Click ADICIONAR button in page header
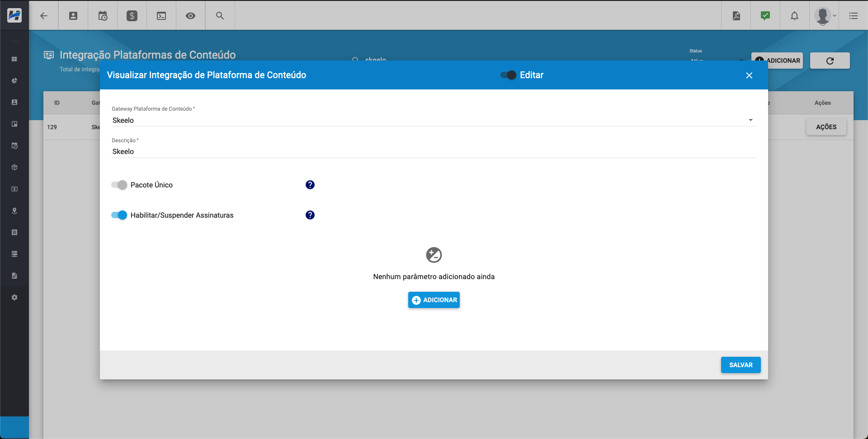The width and height of the screenshot is (868, 439). point(777,61)
